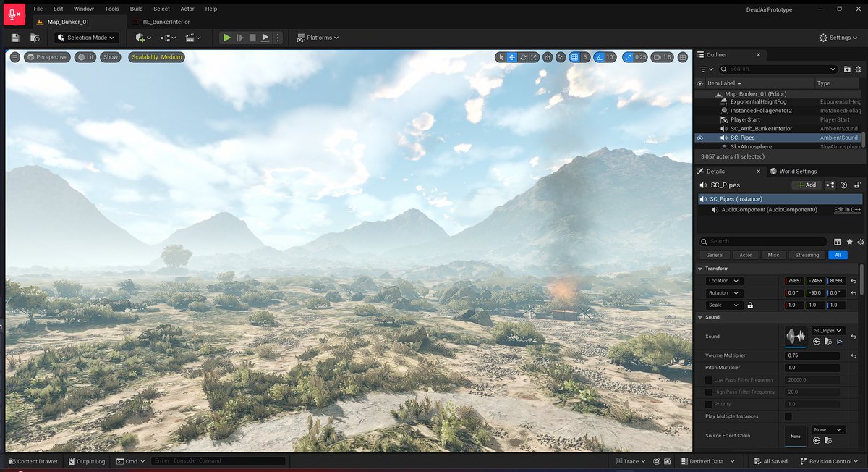Open surface snapping options icon

click(561, 57)
